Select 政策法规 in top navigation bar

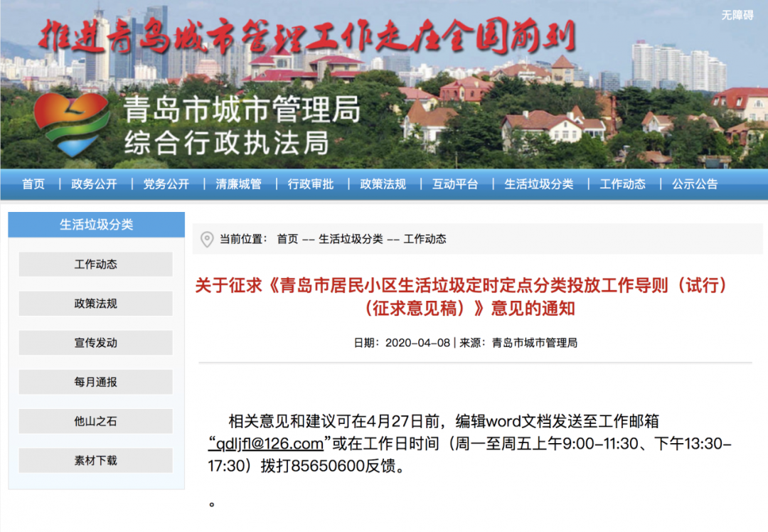383,184
